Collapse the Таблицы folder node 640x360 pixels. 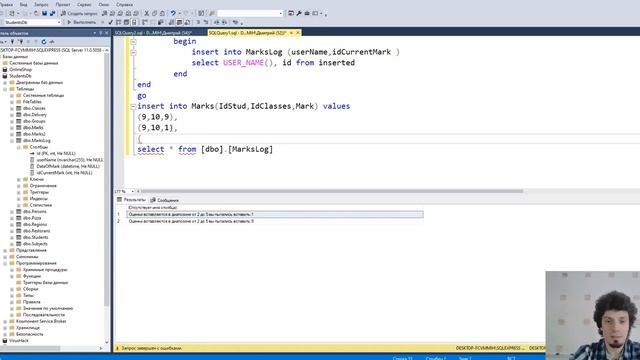click(5, 89)
